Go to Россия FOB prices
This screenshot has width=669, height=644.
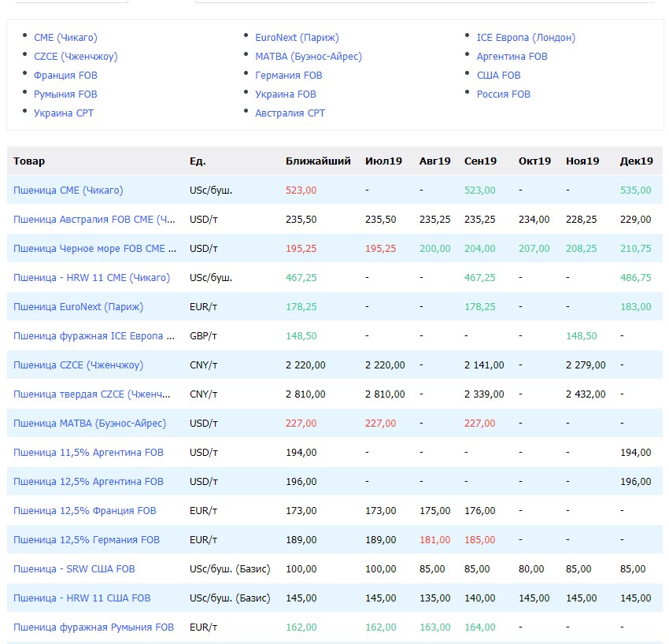coord(504,94)
